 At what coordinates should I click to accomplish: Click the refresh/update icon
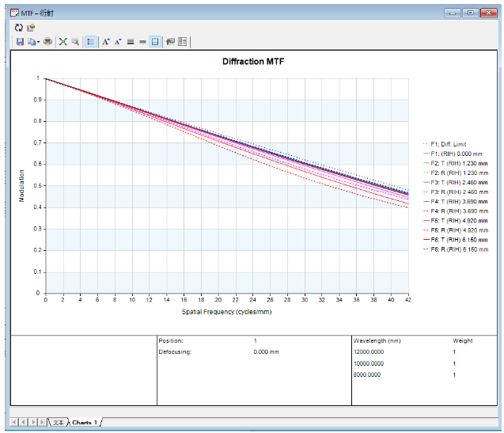(x=19, y=28)
